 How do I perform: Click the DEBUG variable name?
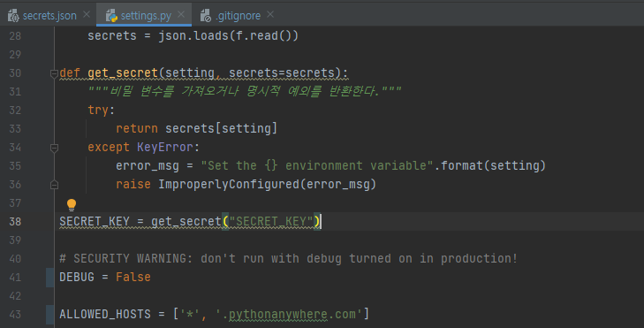point(77,277)
